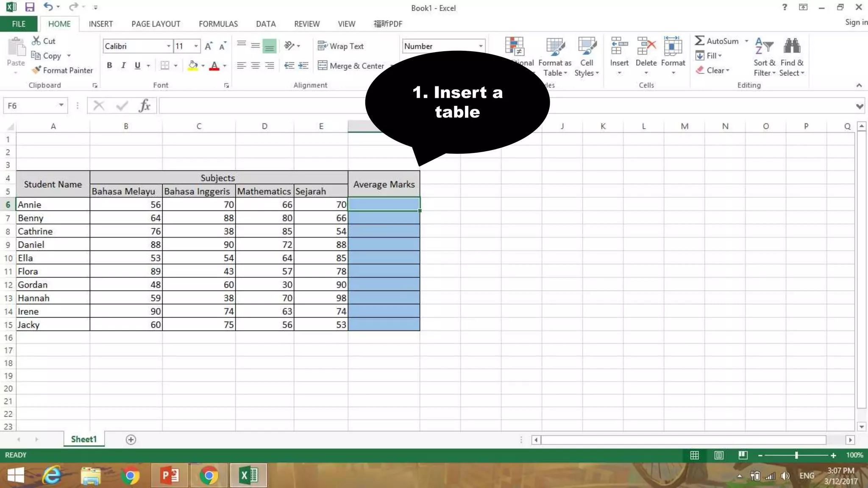The width and height of the screenshot is (868, 488).
Task: Switch to the FORMULAS ribbon tab
Action: (x=218, y=24)
